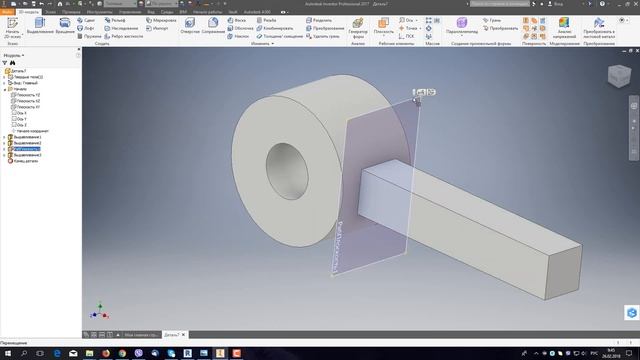Select Ось X in browser tree
The image size is (640, 360).
pyautogui.click(x=19, y=113)
